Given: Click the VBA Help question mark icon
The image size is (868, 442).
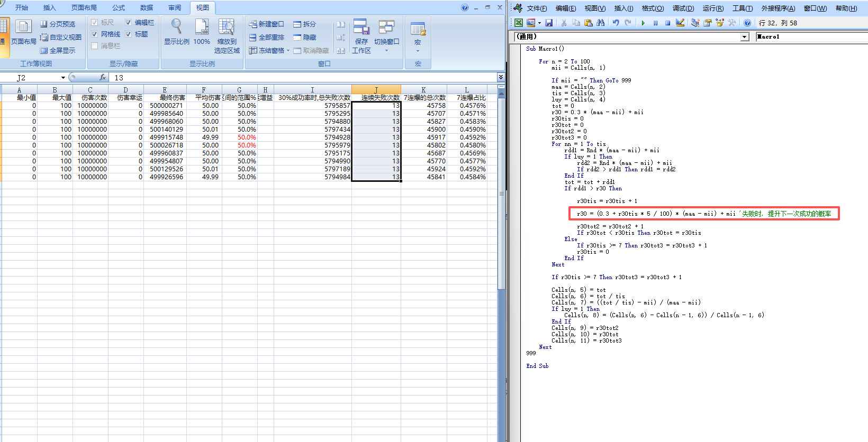Looking at the screenshot, I should pos(747,23).
